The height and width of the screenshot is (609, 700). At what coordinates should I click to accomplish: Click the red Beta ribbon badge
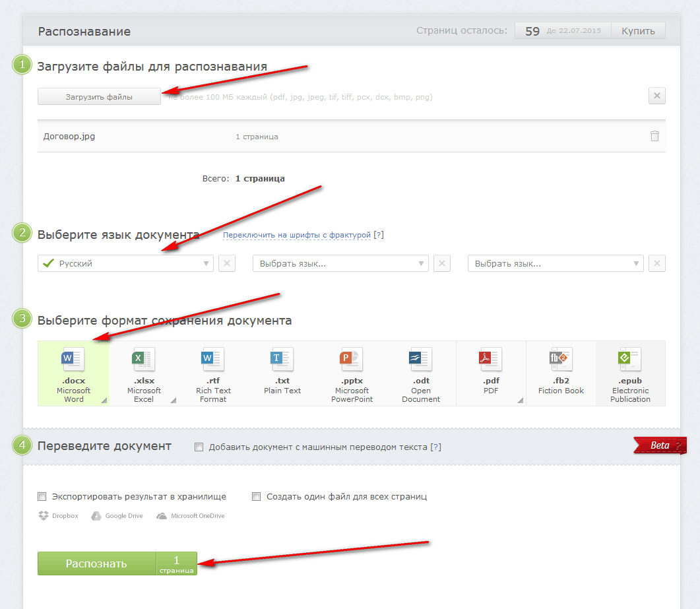(x=660, y=445)
